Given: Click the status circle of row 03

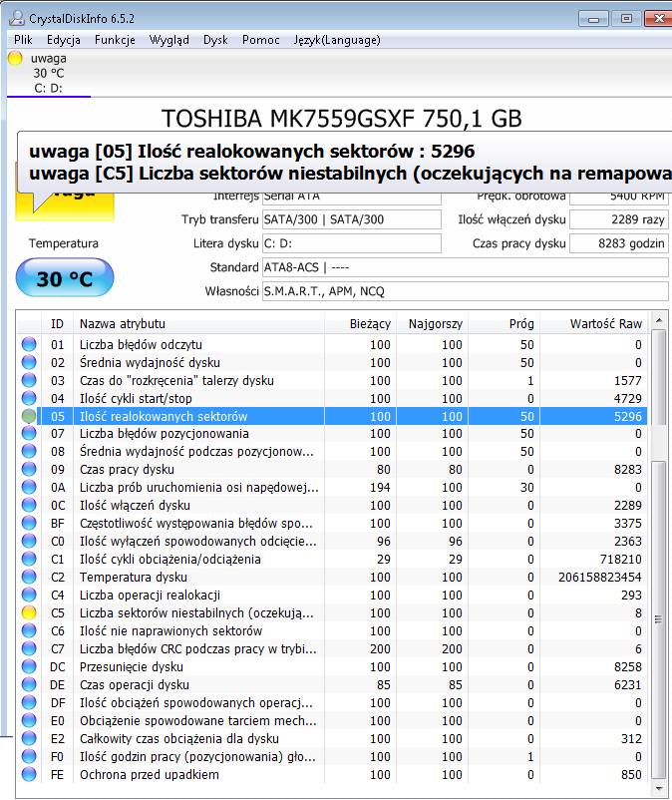Looking at the screenshot, I should click(29, 380).
